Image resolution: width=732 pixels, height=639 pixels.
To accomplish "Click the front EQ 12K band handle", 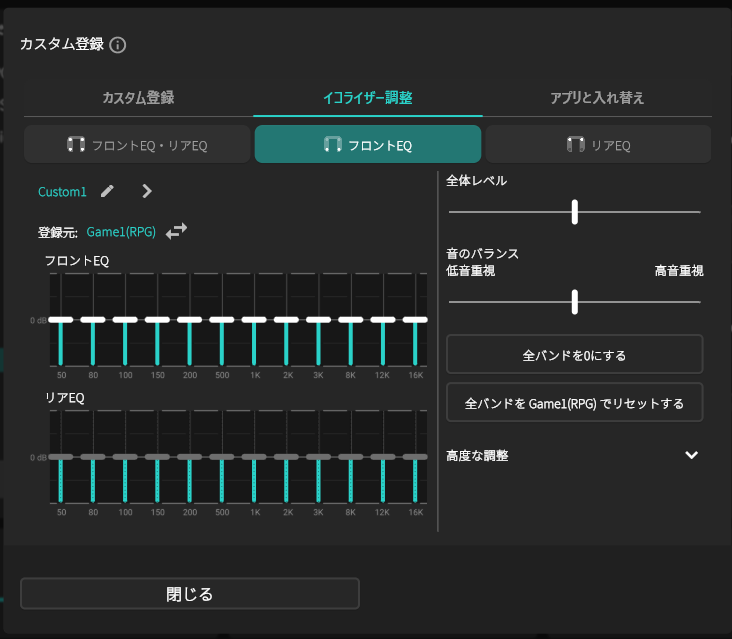I will tap(383, 320).
